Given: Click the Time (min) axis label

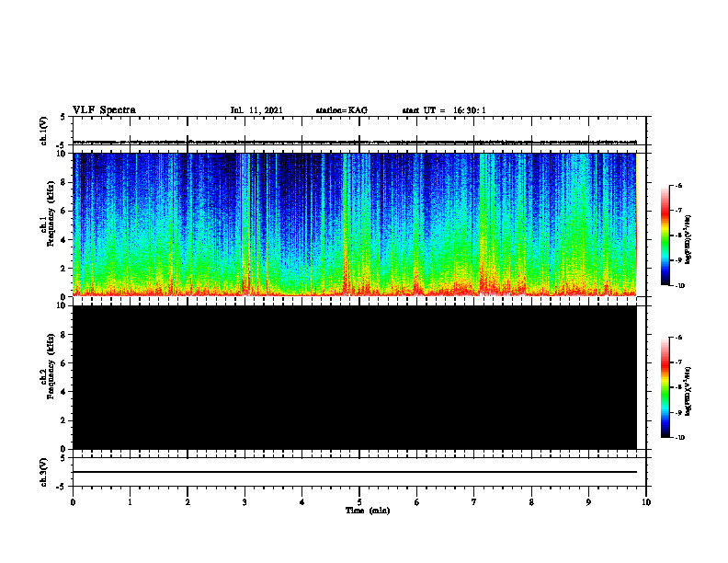Looking at the screenshot, I should [368, 511].
